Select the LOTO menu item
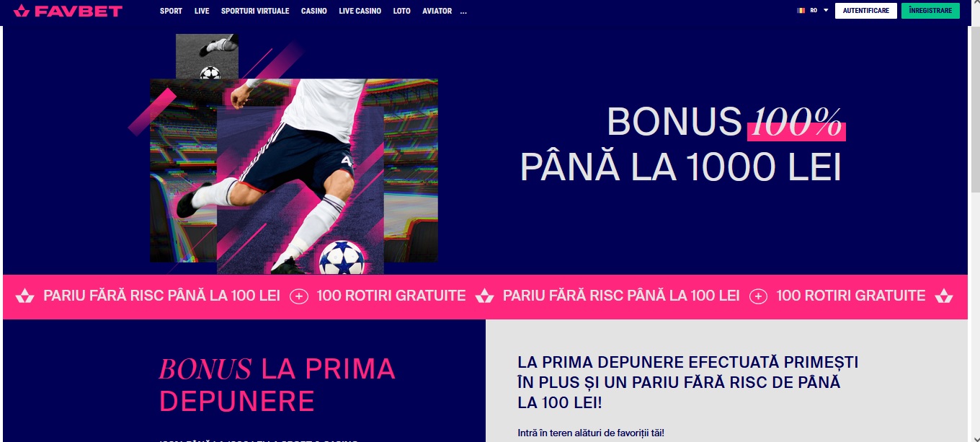Screen dimensions: 980x442 click(x=402, y=12)
